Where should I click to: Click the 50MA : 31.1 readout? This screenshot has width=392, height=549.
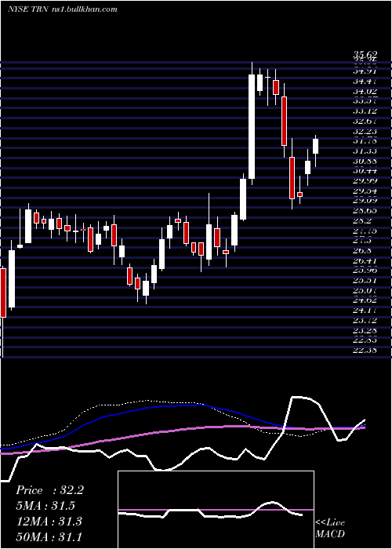coord(49,536)
